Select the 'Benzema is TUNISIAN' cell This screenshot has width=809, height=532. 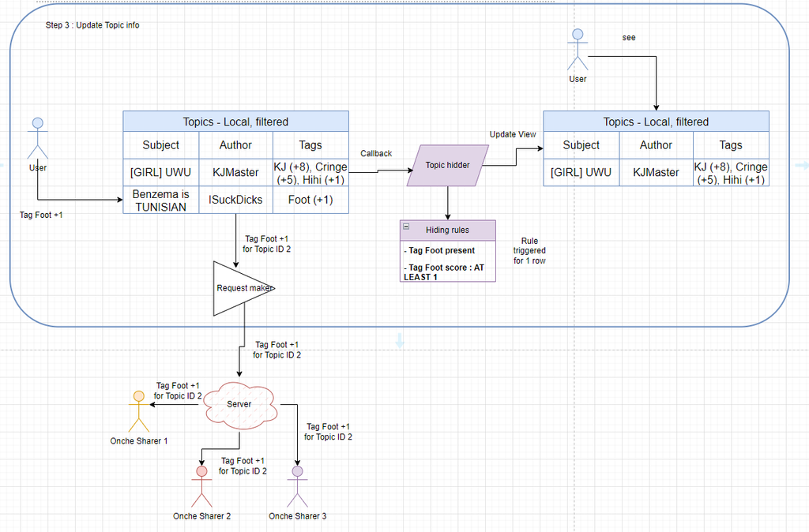click(160, 200)
